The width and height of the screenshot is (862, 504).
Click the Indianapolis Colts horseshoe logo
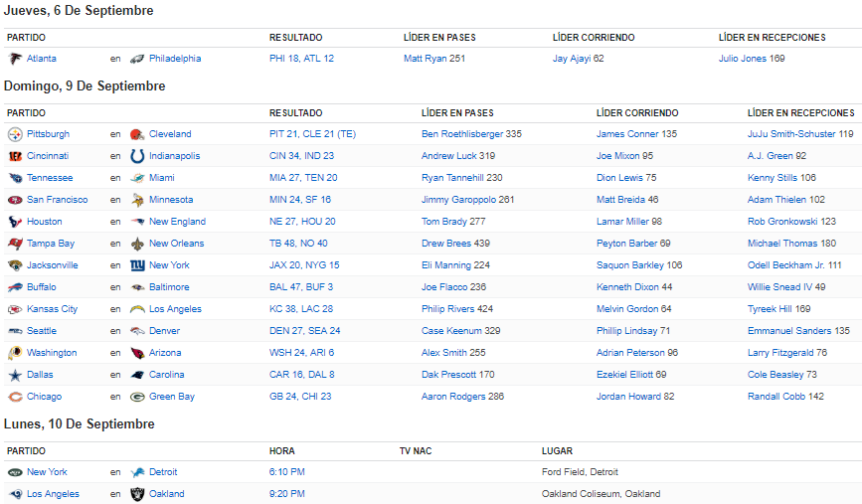pos(137,156)
